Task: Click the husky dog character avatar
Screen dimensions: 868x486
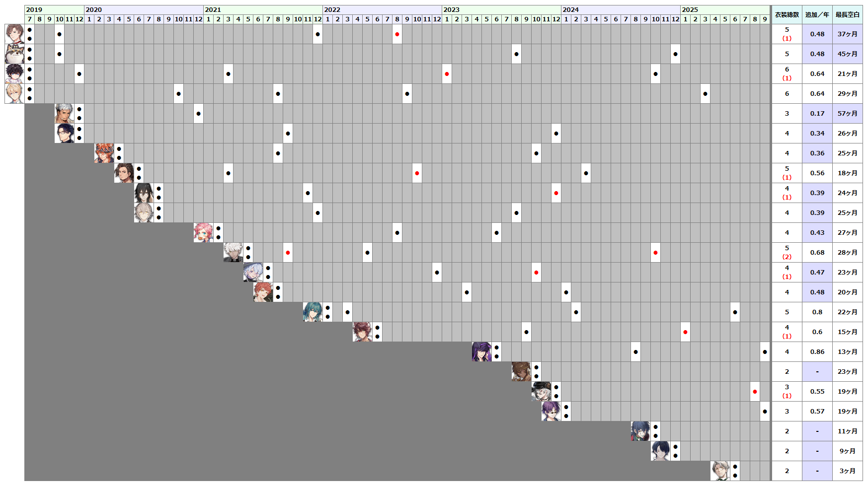Action: click(14, 54)
